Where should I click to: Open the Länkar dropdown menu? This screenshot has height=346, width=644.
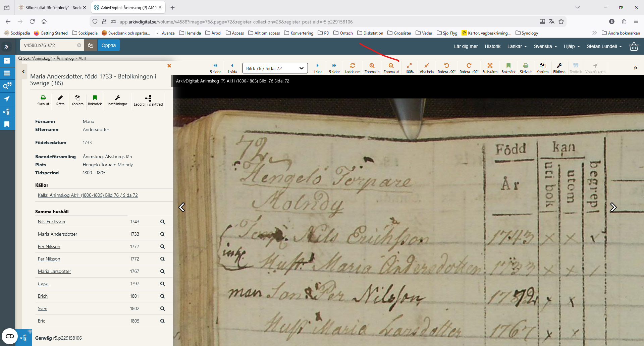pos(517,46)
